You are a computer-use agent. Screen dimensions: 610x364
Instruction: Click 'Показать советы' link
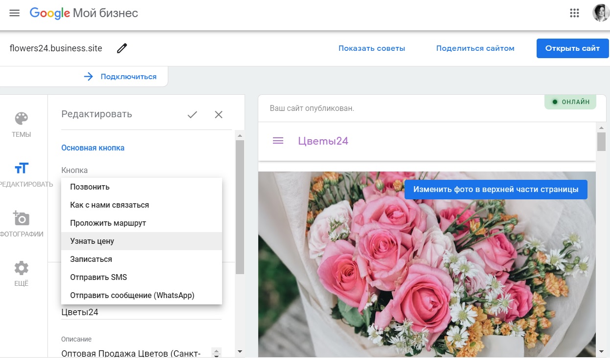tap(372, 48)
